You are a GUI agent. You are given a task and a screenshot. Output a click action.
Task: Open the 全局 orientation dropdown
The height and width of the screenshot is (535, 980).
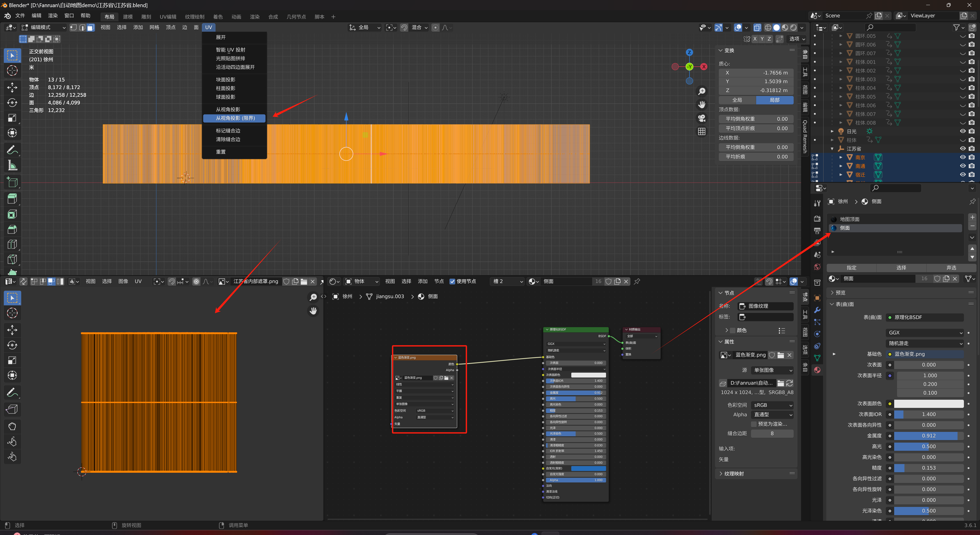[365, 27]
